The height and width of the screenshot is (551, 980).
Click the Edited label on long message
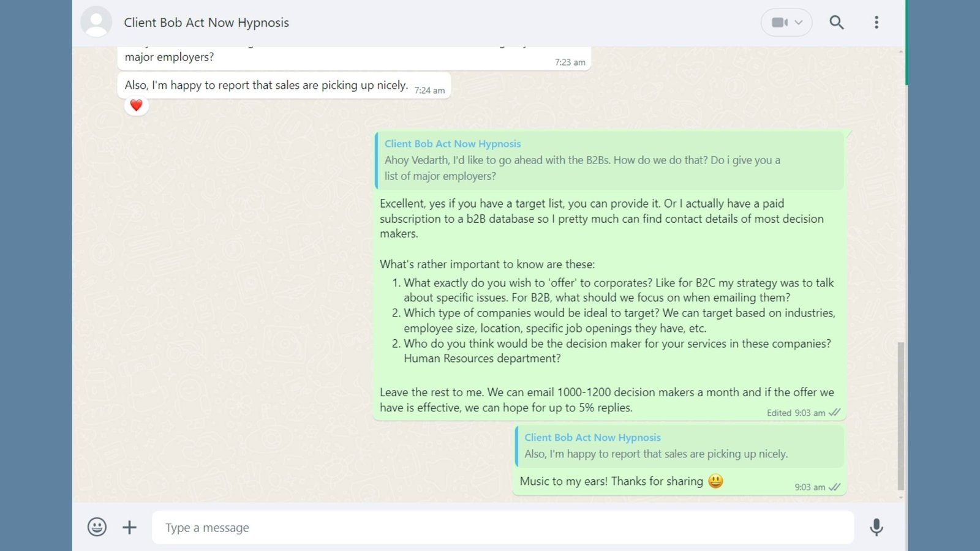tap(779, 413)
